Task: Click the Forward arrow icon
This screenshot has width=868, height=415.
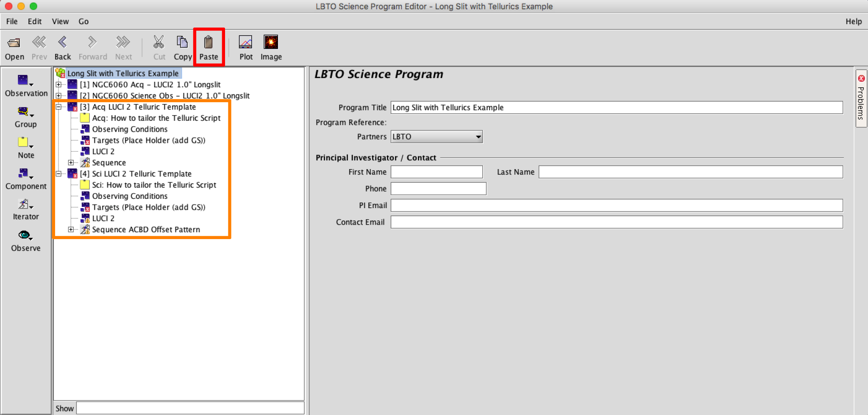Action: click(92, 42)
